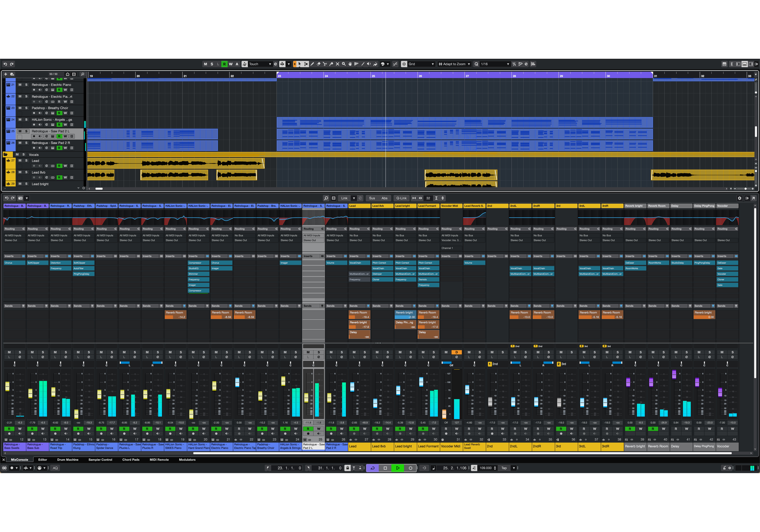The height and width of the screenshot is (532, 760).
Task: Open MixConsole settings gear
Action: coord(740,198)
